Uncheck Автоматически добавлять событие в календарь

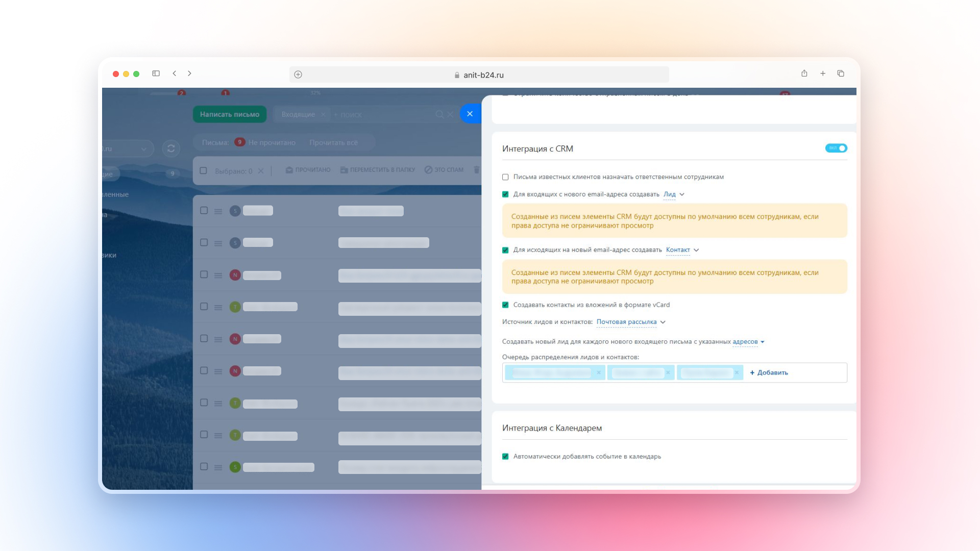505,457
